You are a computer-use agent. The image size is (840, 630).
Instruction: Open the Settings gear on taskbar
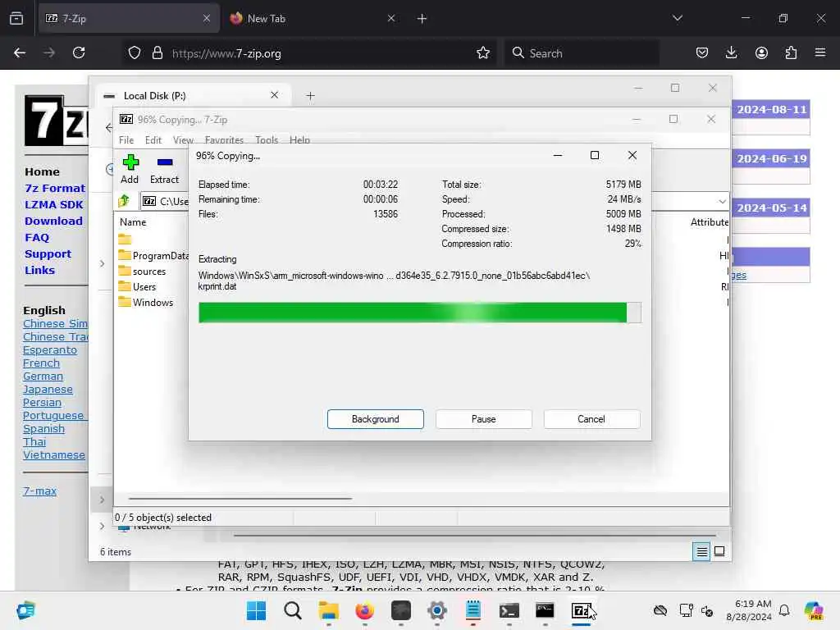[436, 610]
